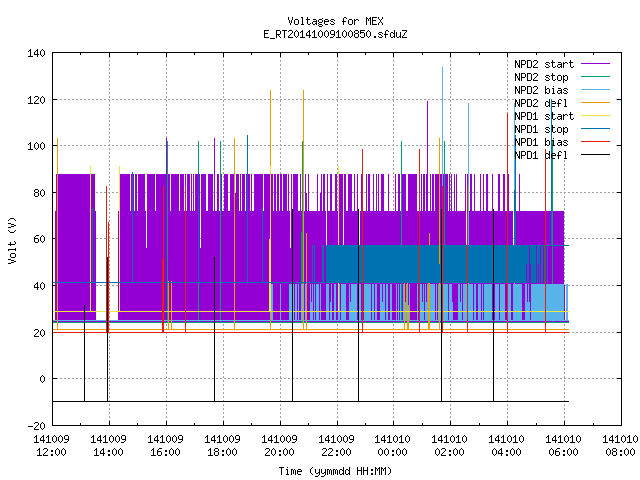
Task: Click the NPD2 start legend label
Action: 544,64
